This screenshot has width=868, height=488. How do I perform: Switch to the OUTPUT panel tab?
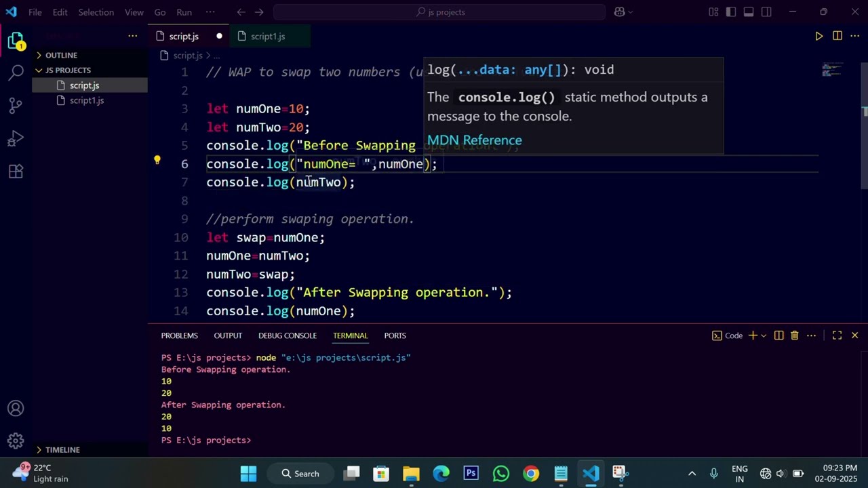228,335
